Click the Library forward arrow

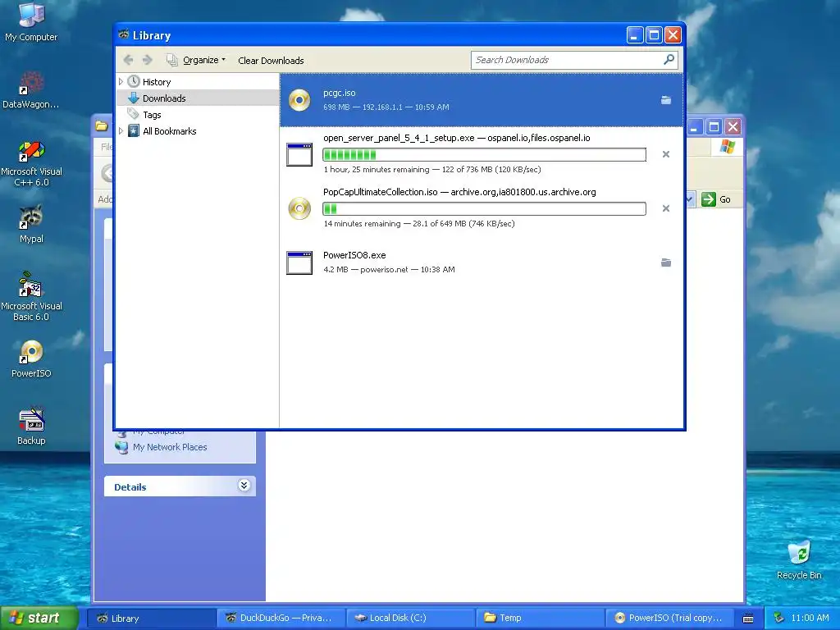[148, 60]
